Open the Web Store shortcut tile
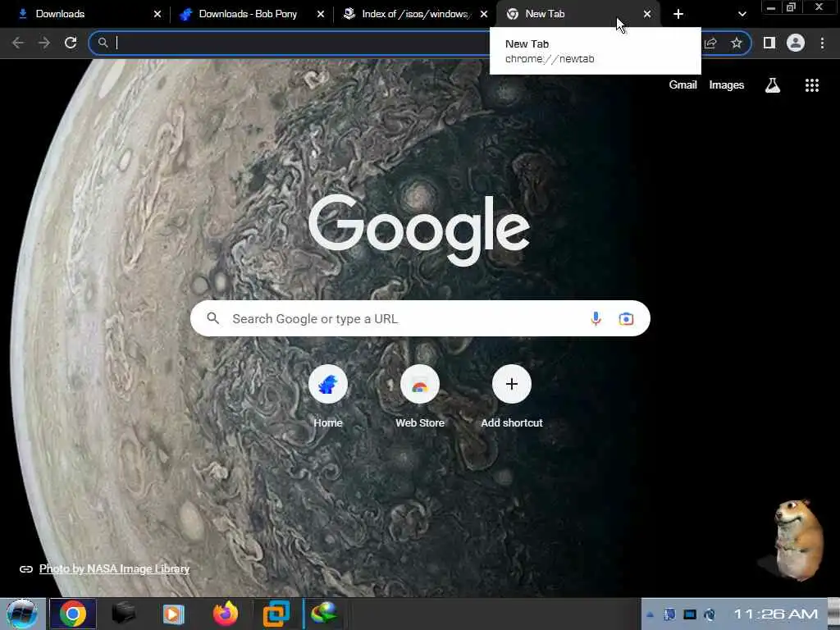Image resolution: width=840 pixels, height=630 pixels. click(x=420, y=397)
